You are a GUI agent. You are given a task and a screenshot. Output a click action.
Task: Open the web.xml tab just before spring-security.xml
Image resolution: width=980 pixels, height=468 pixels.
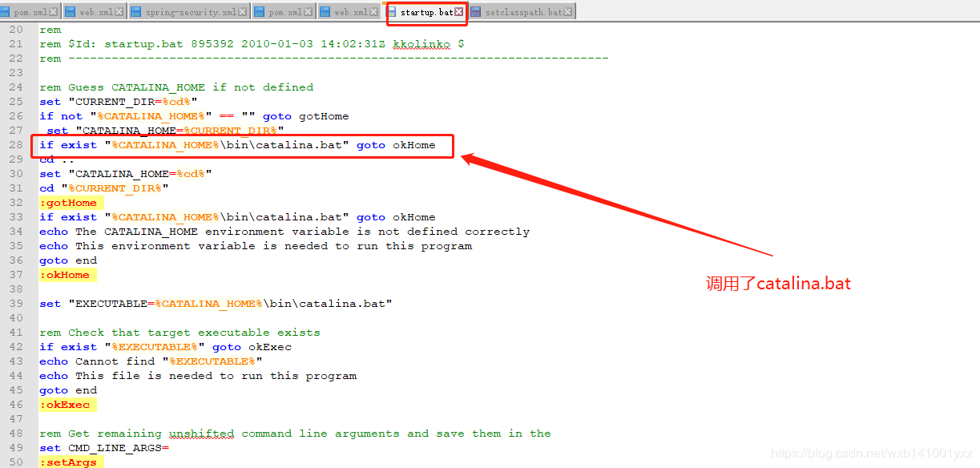[94, 12]
